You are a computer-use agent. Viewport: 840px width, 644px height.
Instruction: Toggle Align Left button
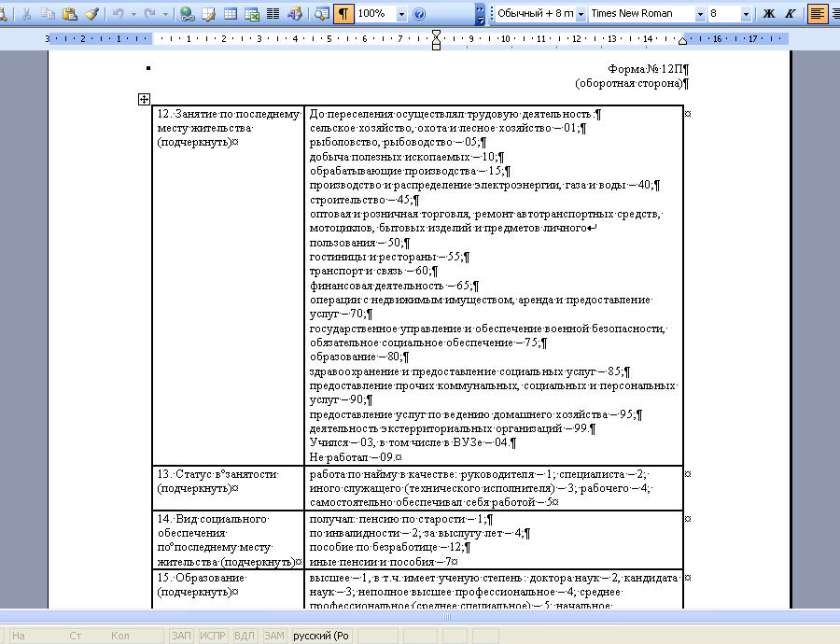[x=817, y=14]
